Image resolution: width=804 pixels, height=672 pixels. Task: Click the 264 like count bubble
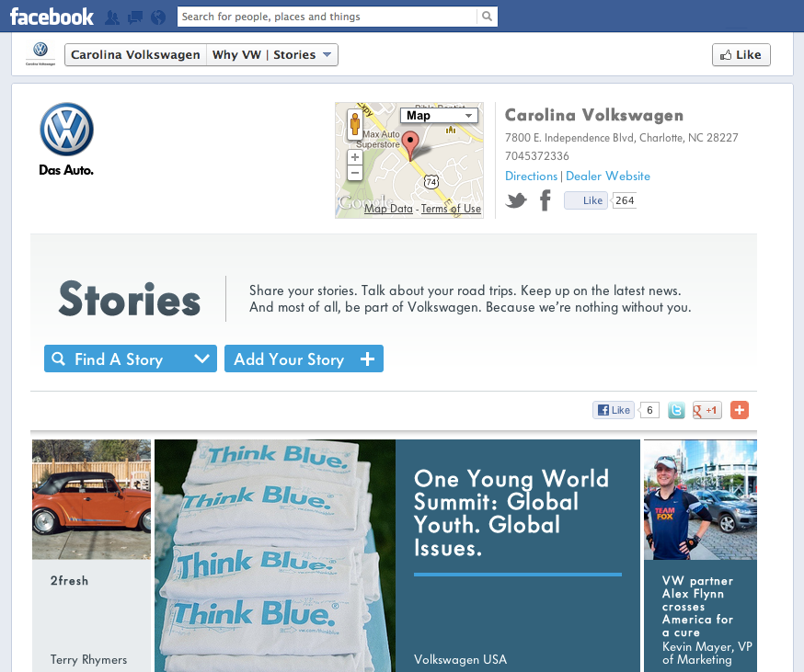tap(624, 200)
